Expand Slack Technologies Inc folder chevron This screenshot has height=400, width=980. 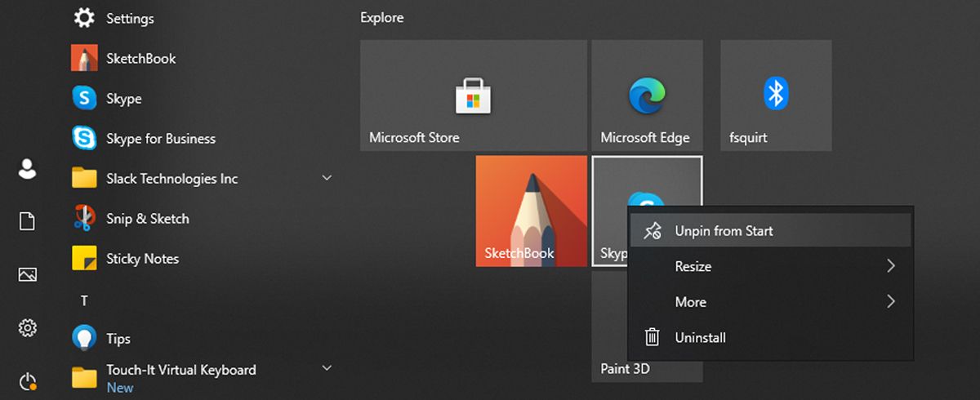coord(327,178)
